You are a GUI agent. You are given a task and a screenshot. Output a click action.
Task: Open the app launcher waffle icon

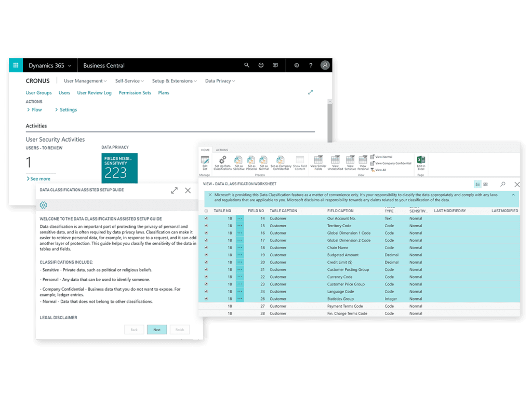coord(16,65)
